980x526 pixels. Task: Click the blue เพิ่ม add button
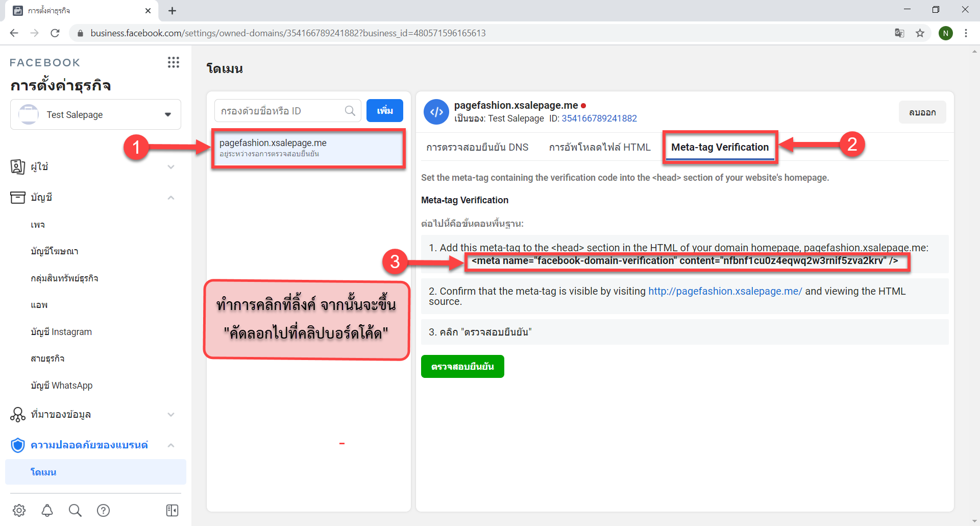pos(385,110)
